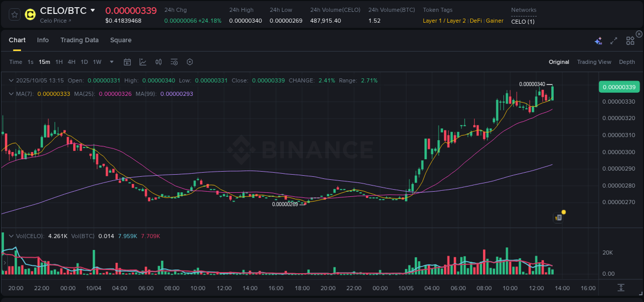The image size is (644, 302).
Task: Expand the Networks CELO (1) dropdown
Action: point(522,22)
